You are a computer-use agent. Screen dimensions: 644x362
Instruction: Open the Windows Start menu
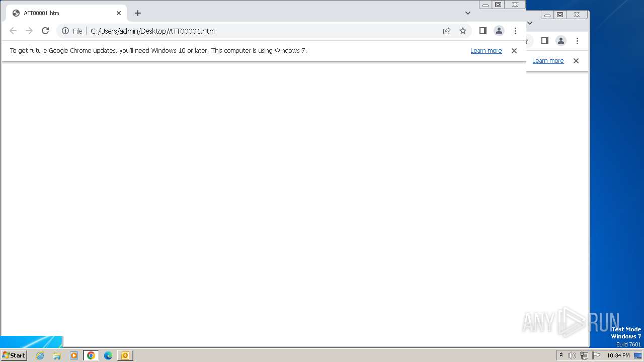pos(14,355)
